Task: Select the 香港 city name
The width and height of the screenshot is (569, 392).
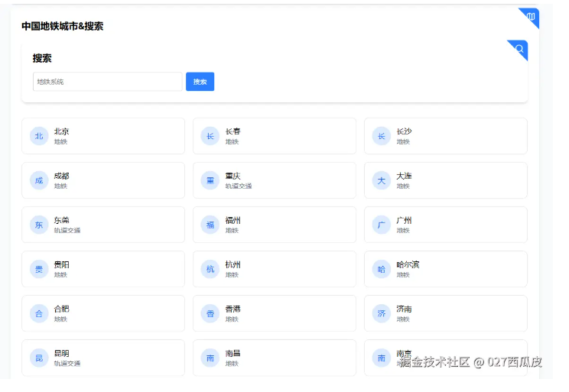Action: click(232, 309)
